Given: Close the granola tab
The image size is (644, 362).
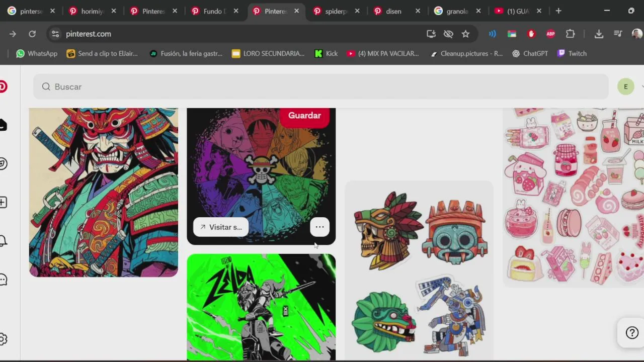Looking at the screenshot, I should pos(478,11).
